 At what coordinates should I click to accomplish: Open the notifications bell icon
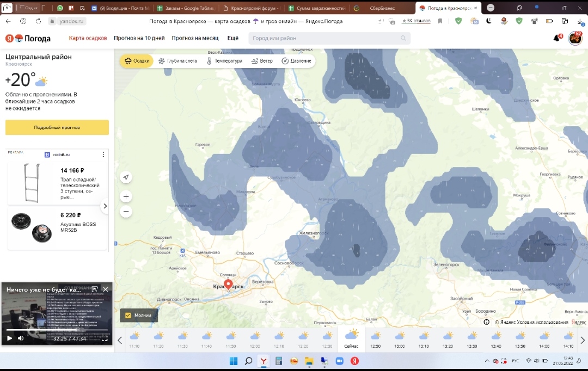click(557, 38)
